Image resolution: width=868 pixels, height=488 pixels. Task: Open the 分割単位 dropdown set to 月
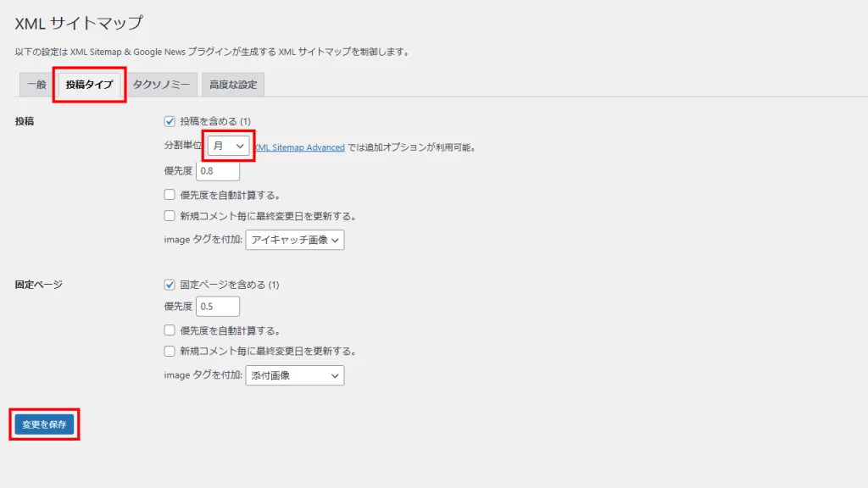coord(228,146)
